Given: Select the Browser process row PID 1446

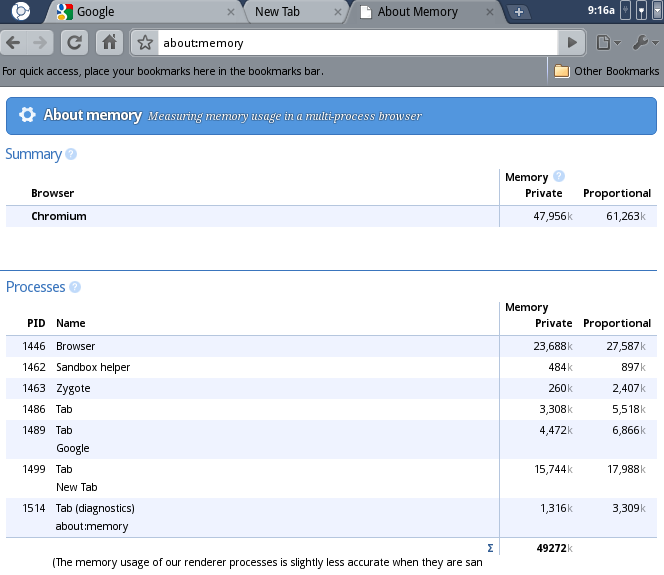Looking at the screenshot, I should pyautogui.click(x=331, y=346).
